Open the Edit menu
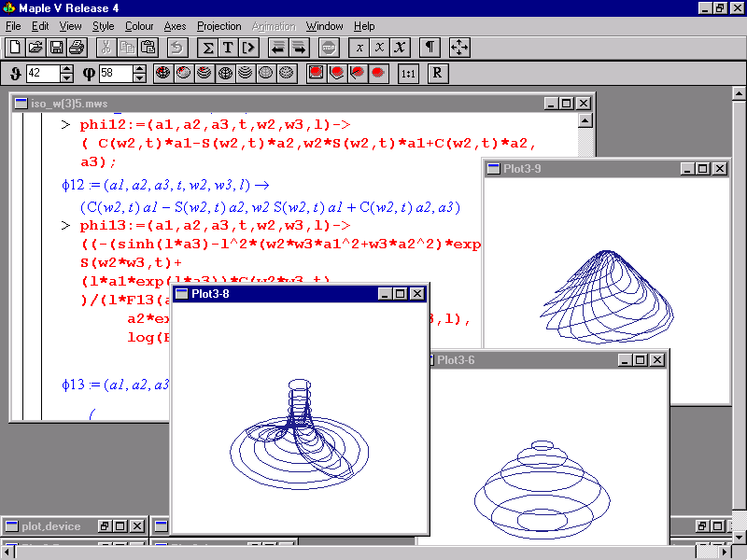This screenshot has width=747, height=560. tap(40, 26)
